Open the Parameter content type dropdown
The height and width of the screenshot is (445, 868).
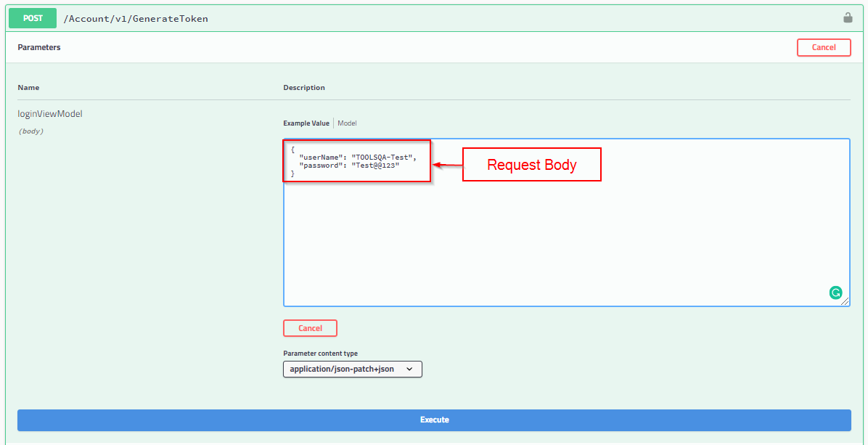click(x=352, y=369)
